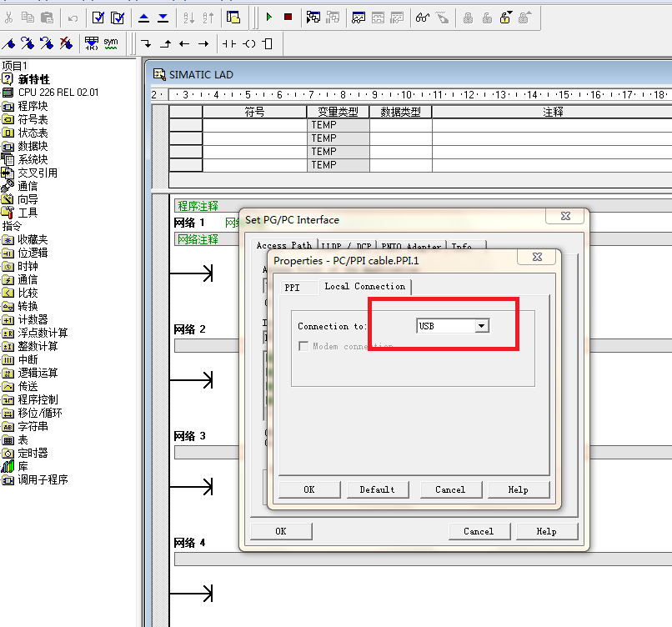Insert a Contact ladder element
672x627 pixels.
(229, 43)
